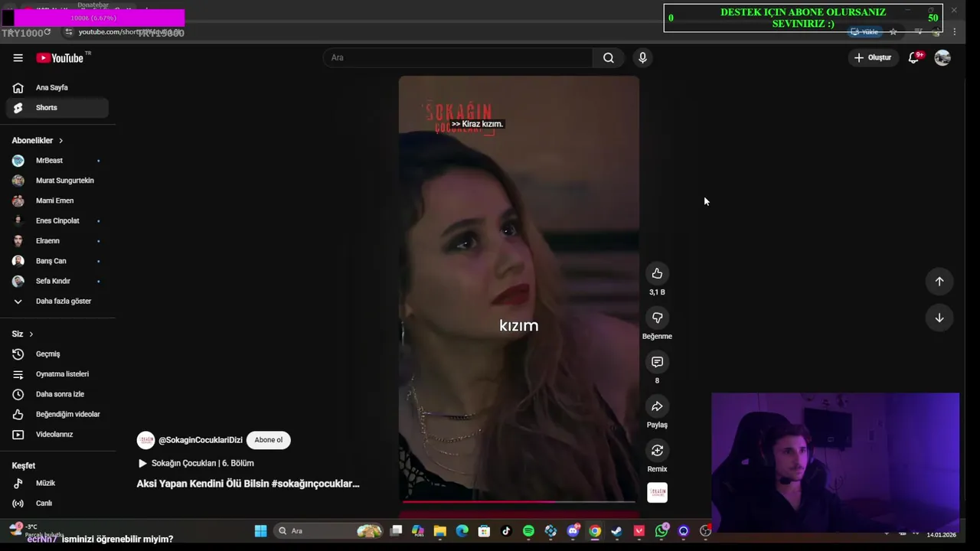Screen dimensions: 980x551
Task: Open Oynatma listeleri
Action: [x=57, y=374]
